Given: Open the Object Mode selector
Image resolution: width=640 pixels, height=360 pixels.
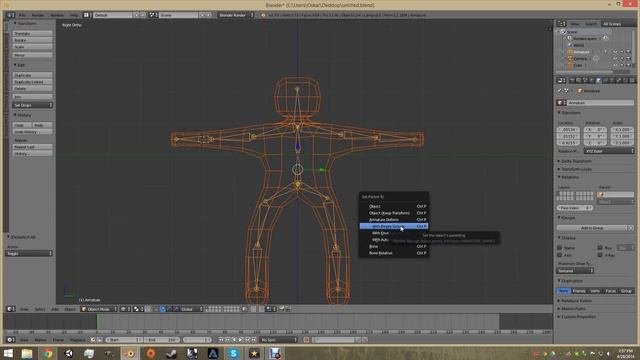Looking at the screenshot, I should 99,309.
